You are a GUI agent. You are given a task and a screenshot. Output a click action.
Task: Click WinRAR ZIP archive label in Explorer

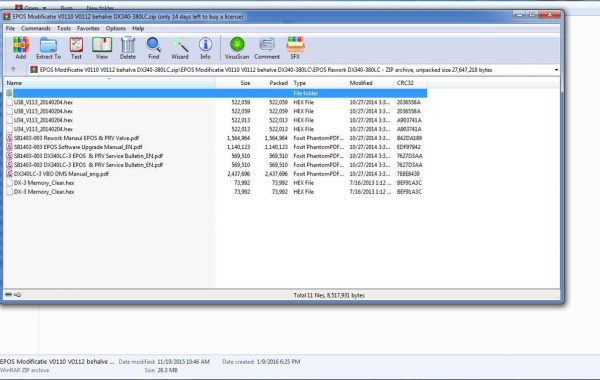pyautogui.click(x=24, y=370)
